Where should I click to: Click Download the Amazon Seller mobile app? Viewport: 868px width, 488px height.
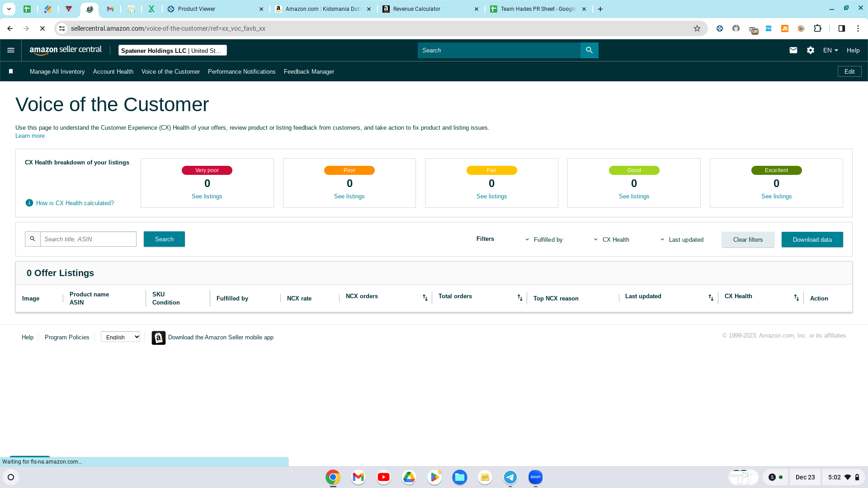221,337
